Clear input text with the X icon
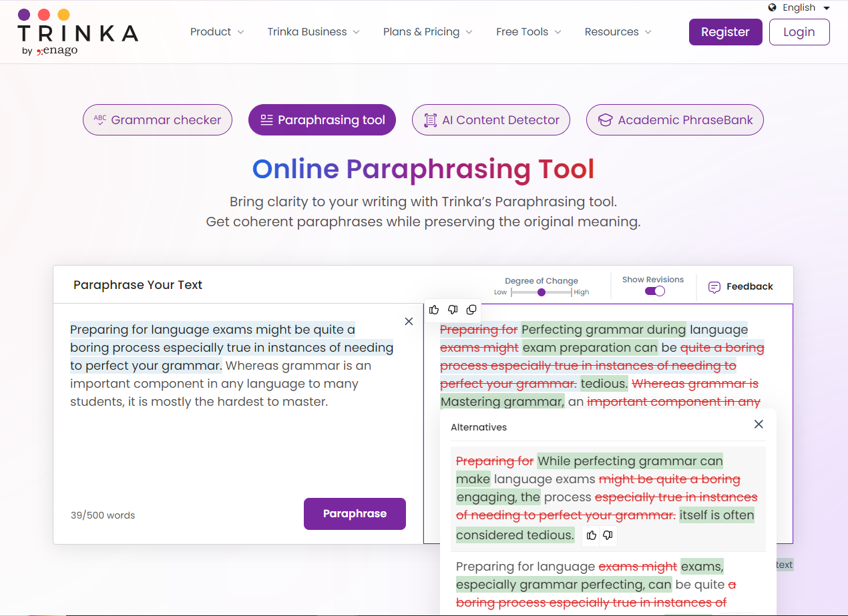This screenshot has height=616, width=848. click(409, 321)
